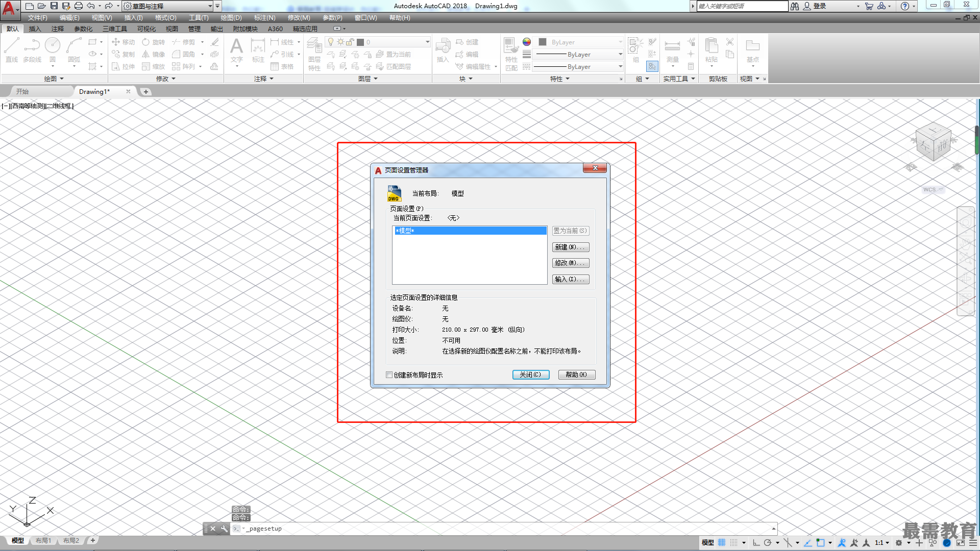Click the 输入(I)... button
Viewport: 980px width, 551px height.
point(571,279)
